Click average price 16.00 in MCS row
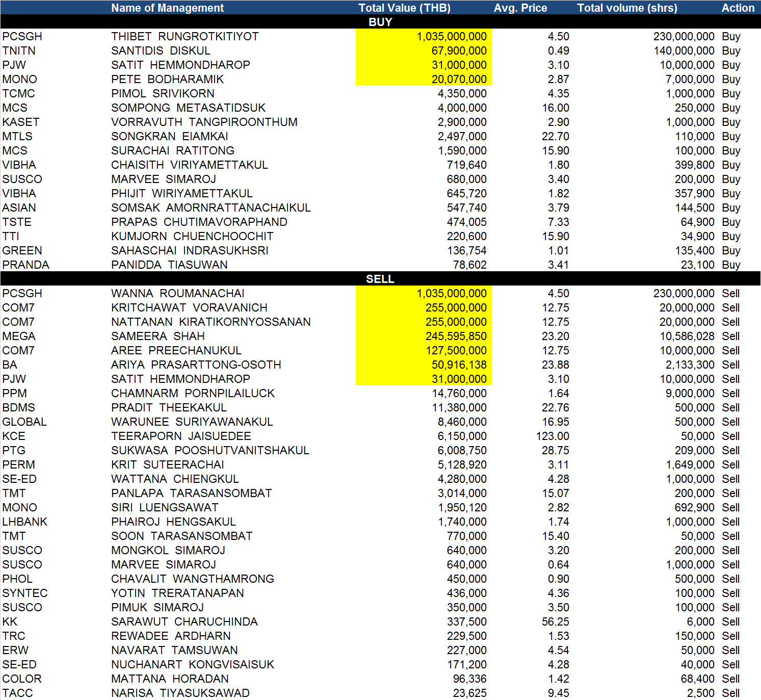Viewport: 761px width, 700px height. pos(556,108)
